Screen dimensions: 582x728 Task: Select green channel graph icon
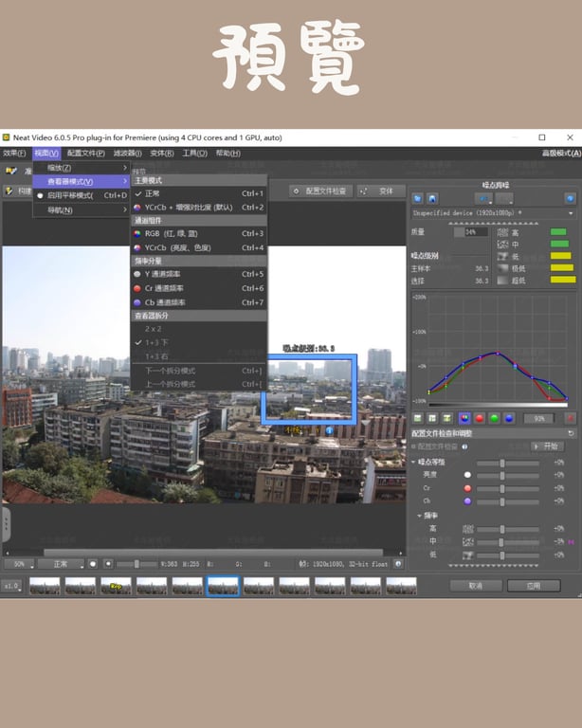coord(494,418)
